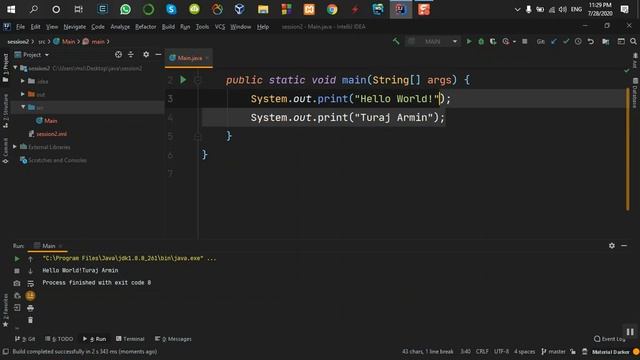Image resolution: width=640 pixels, height=360 pixels.
Task: Open the Refactor menu
Action: point(146,27)
